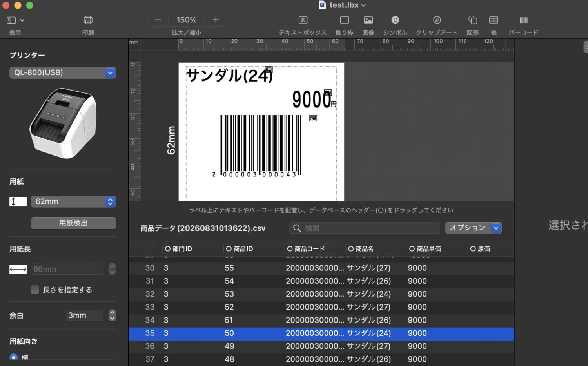588x366 pixels.
Task: Click the 商品コード column header
Action: pyautogui.click(x=306, y=249)
